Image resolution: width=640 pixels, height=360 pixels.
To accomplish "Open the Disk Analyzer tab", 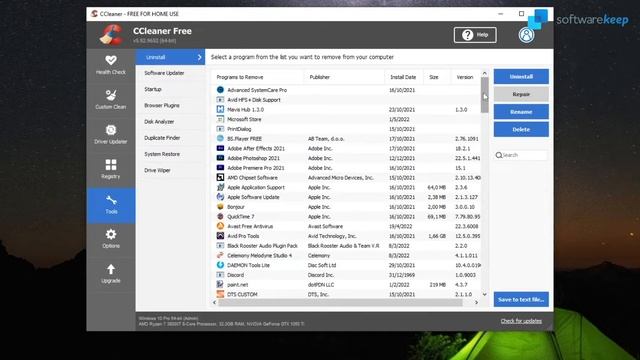I will pos(170,122).
